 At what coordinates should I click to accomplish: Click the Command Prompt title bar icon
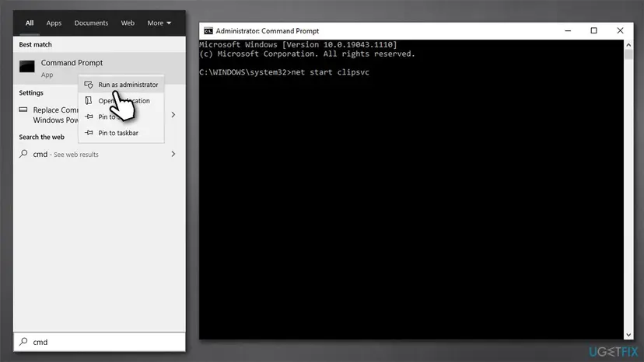(x=208, y=31)
